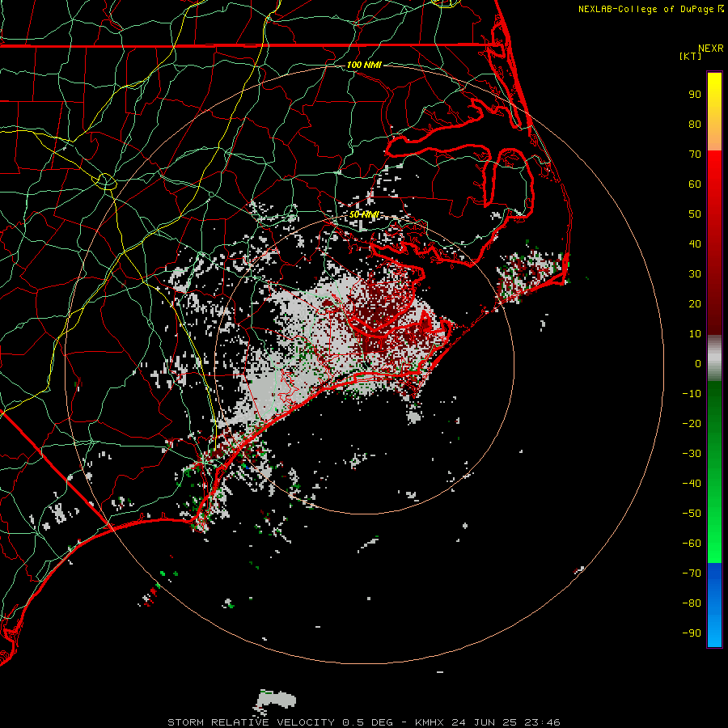Click the -70 scale label
Screen dimensions: 728x728
(x=692, y=574)
